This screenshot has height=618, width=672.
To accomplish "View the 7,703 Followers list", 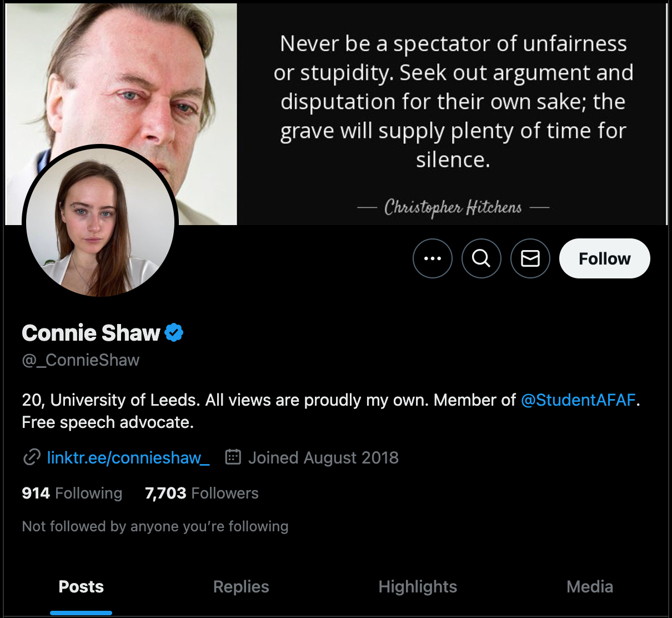I will pyautogui.click(x=202, y=493).
